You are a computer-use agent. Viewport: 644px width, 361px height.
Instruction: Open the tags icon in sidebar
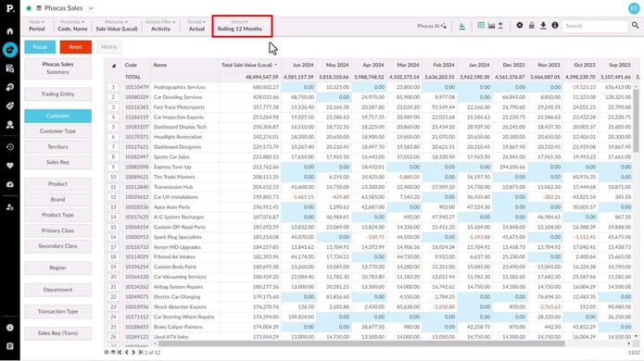coord(10,106)
